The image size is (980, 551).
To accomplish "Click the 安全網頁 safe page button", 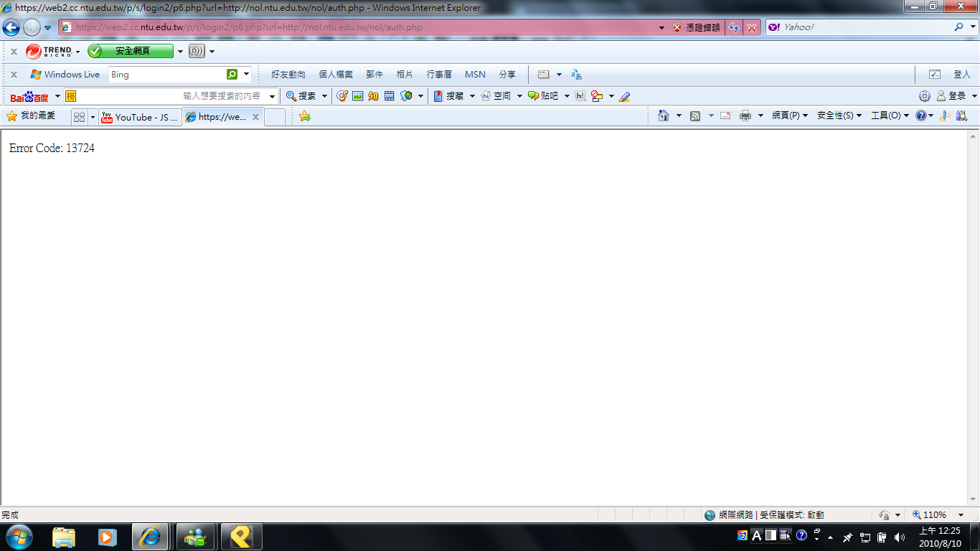I will pos(131,51).
